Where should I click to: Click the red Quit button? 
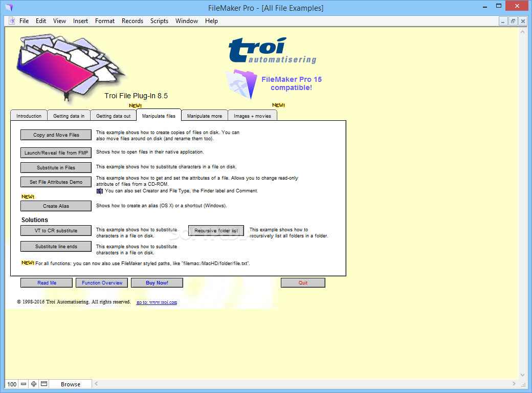click(303, 282)
